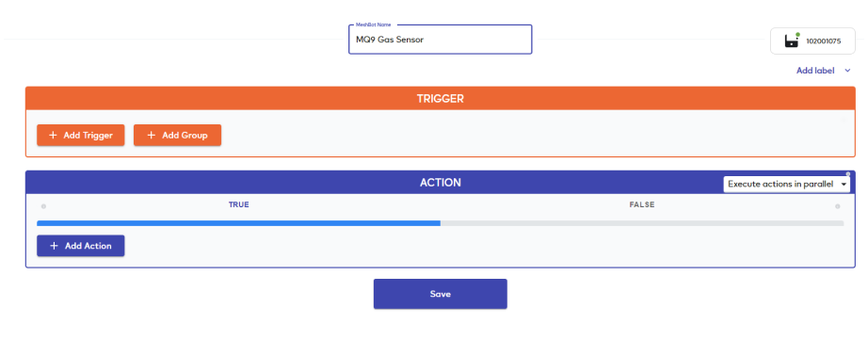Click the plus icon on Add Action
Image resolution: width=868 pixels, height=341 pixels.
[54, 246]
